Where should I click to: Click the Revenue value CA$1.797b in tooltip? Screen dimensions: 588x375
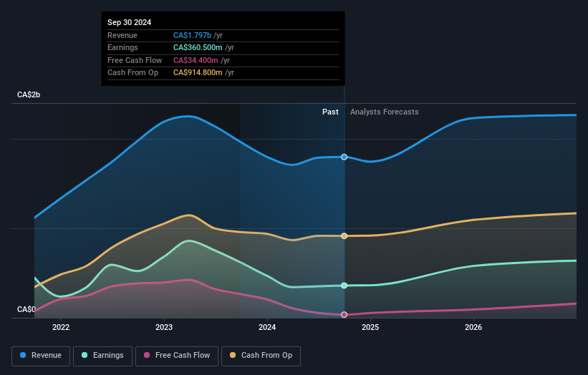click(192, 35)
